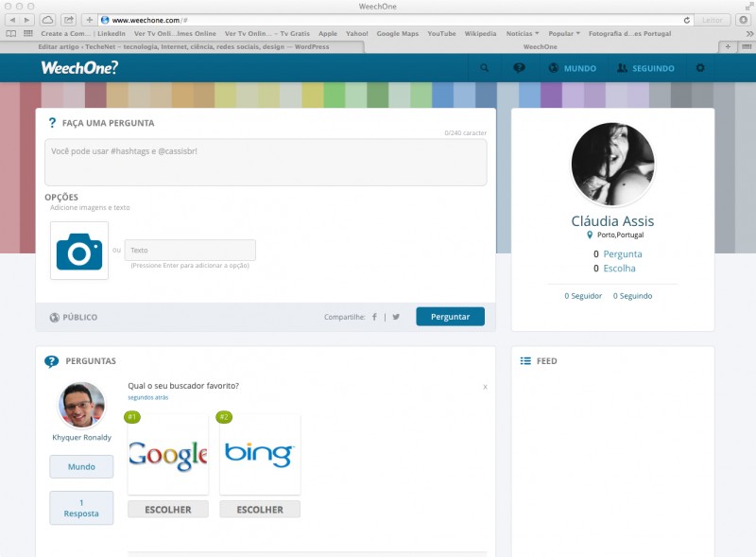Share to Twitter via the bird icon

pos(396,317)
